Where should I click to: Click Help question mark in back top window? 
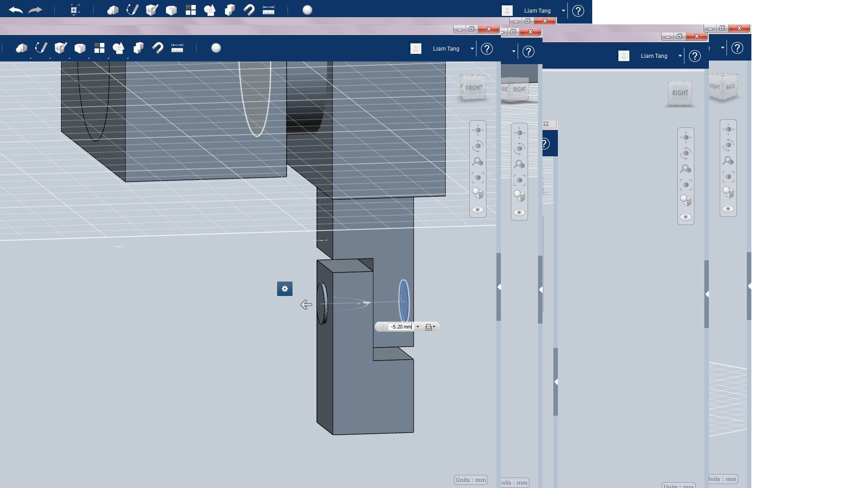(578, 10)
